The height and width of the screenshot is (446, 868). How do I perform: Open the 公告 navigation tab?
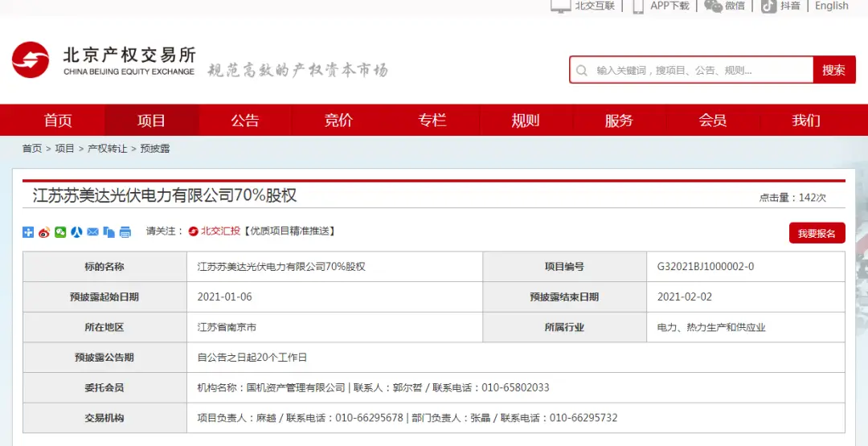[245, 120]
